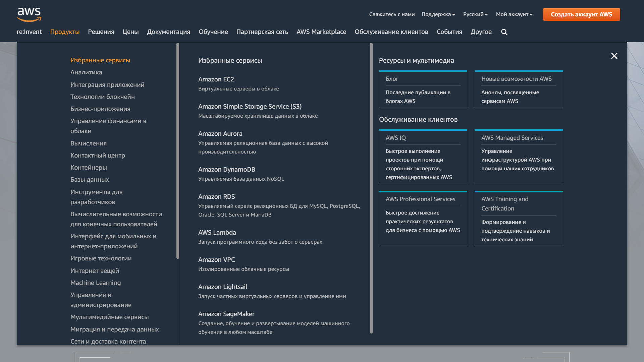The image size is (644, 362).
Task: Open the Amazon RDS link
Action: coord(216,197)
